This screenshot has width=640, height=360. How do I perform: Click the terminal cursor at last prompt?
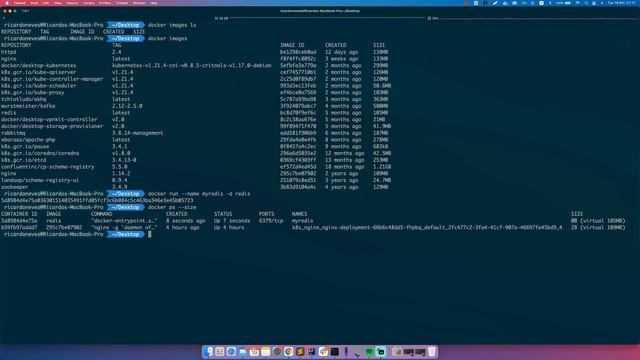(149, 234)
